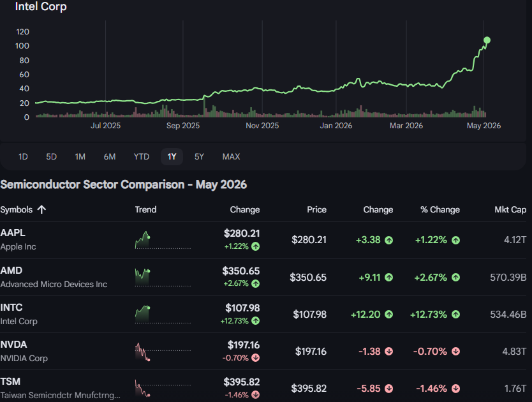The width and height of the screenshot is (532, 402).
Task: Click down-arrow icon beside TSM -5.85
Action: point(389,389)
